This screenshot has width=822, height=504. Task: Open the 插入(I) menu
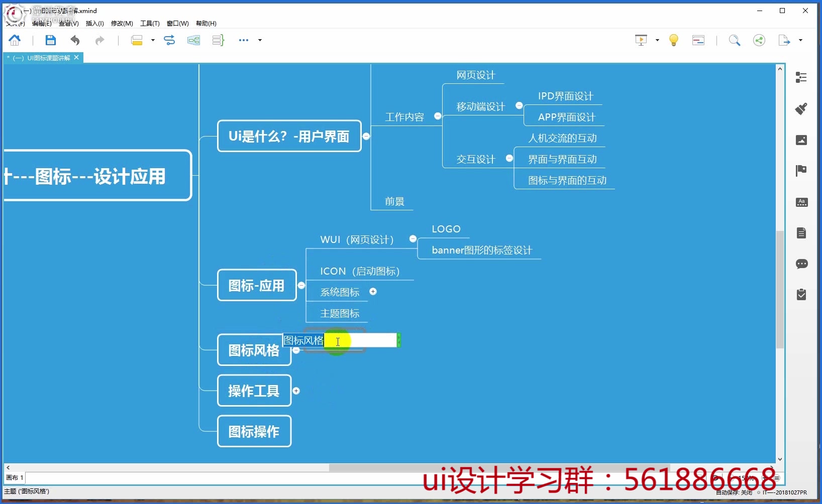[94, 24]
